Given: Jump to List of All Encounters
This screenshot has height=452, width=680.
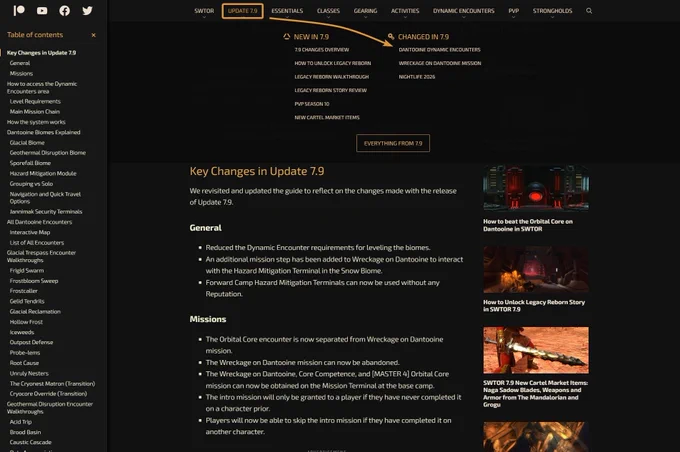Looking at the screenshot, I should pyautogui.click(x=37, y=243).
